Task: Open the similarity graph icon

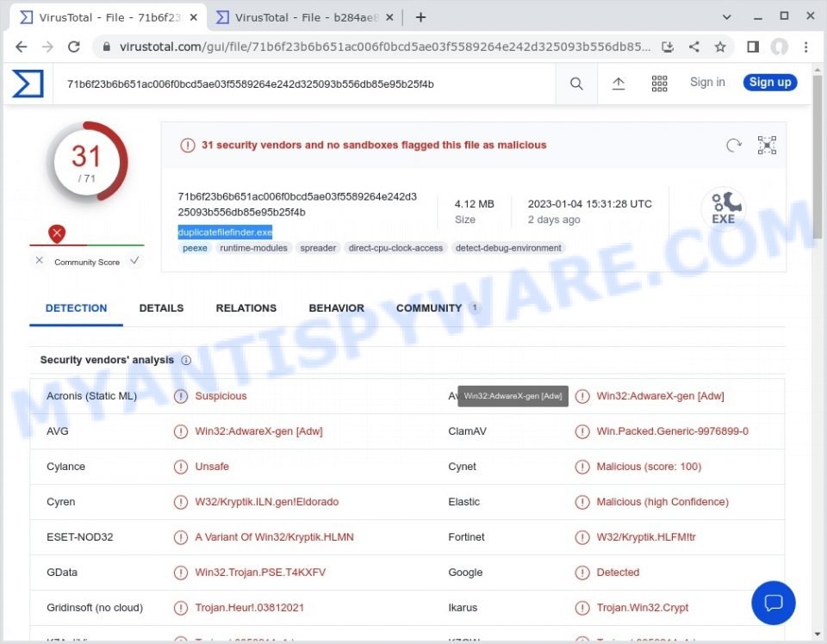Action: pyautogui.click(x=767, y=145)
